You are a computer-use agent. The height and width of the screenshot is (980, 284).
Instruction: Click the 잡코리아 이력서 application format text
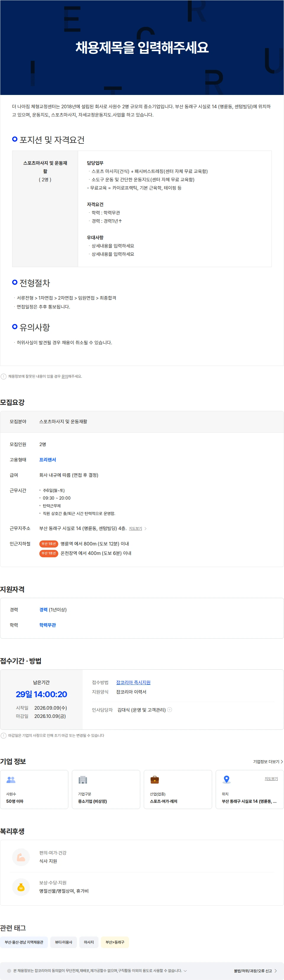pos(131,692)
